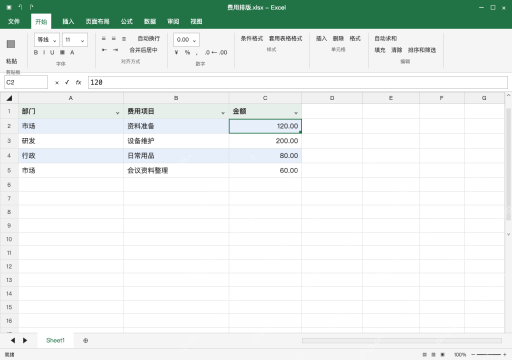Screen dimensions: 512x360
Task: Click the Select All corner triangle
Action: (x=9, y=98)
